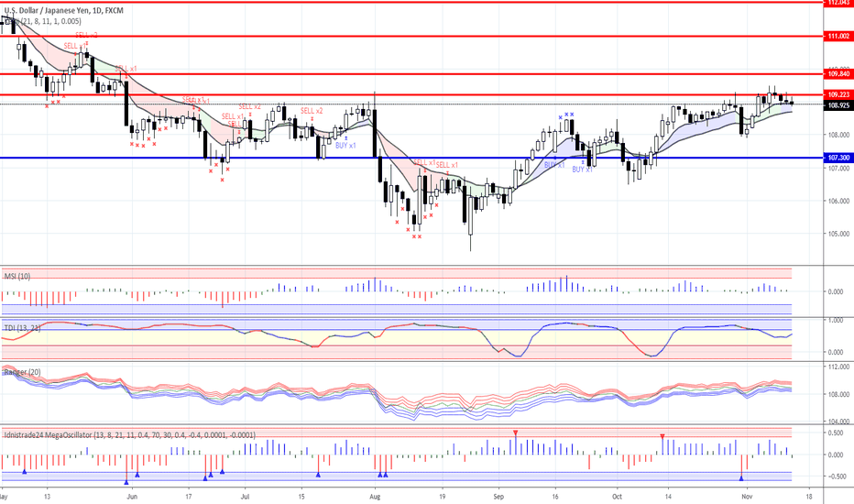Select the 109.840 resistance price label
Image resolution: width=854 pixels, height=504 pixels.
click(838, 73)
